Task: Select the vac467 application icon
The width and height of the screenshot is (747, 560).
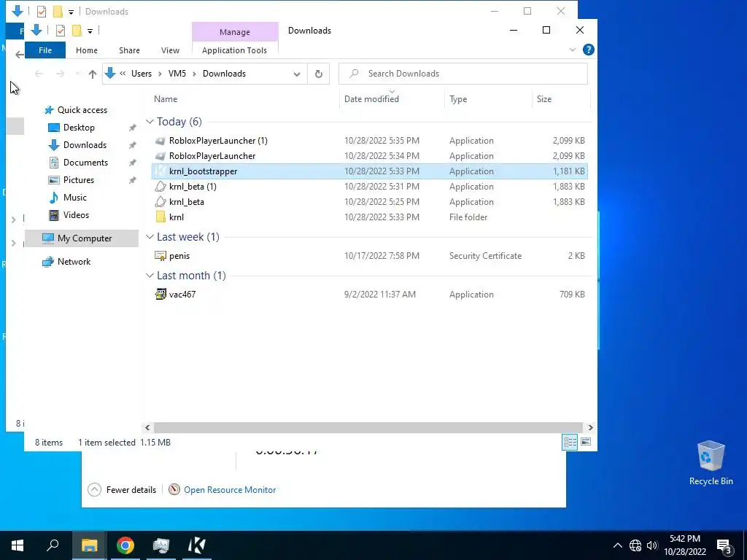Action: (x=160, y=295)
